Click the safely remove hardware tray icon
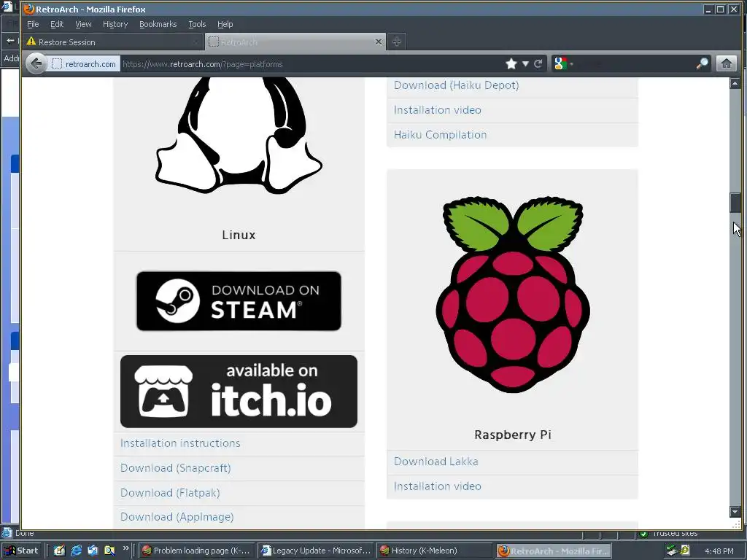Image resolution: width=747 pixels, height=560 pixels. [x=672, y=551]
